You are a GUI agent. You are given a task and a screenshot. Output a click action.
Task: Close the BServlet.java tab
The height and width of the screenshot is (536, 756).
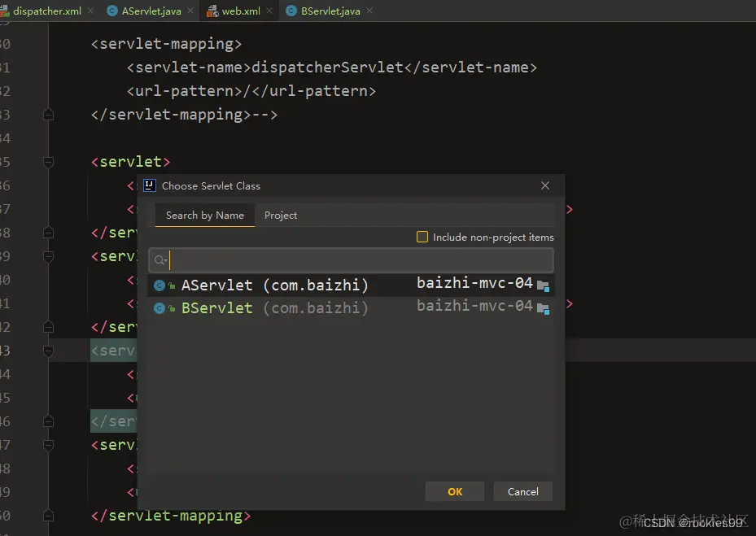point(369,11)
